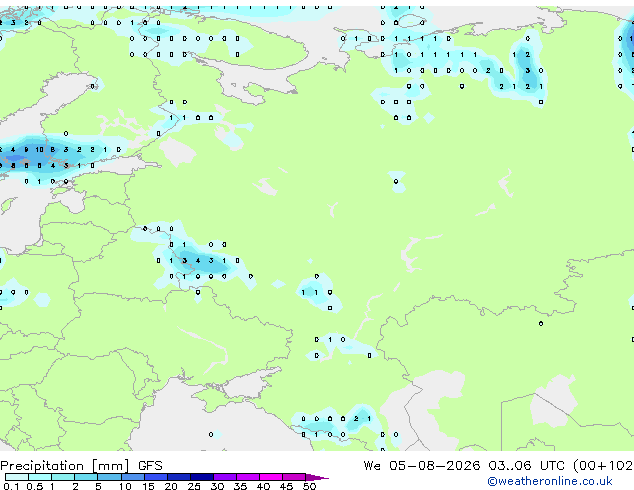Click the '50' legend scale label
Viewport: 634px width, 490px height.
(310, 486)
